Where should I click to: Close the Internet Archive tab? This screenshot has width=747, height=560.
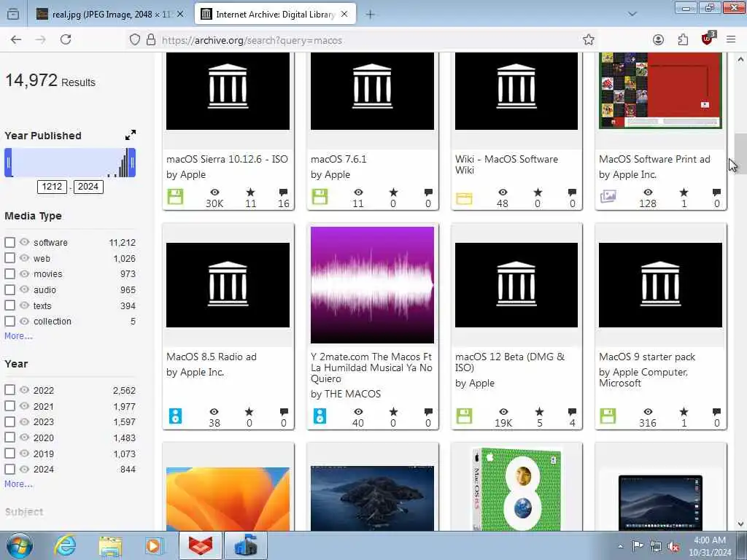tap(344, 15)
